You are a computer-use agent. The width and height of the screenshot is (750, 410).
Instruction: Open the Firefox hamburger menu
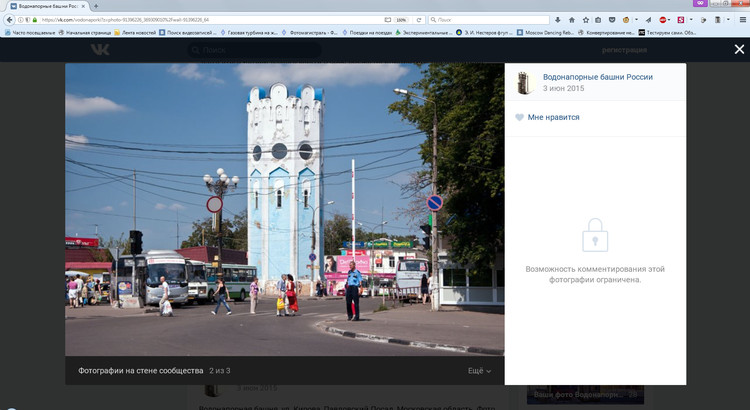(x=742, y=20)
